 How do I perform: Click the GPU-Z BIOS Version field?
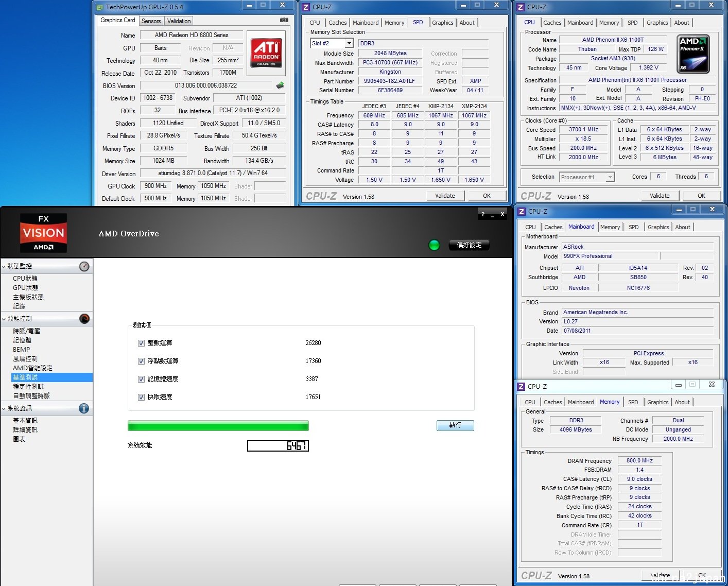click(206, 85)
